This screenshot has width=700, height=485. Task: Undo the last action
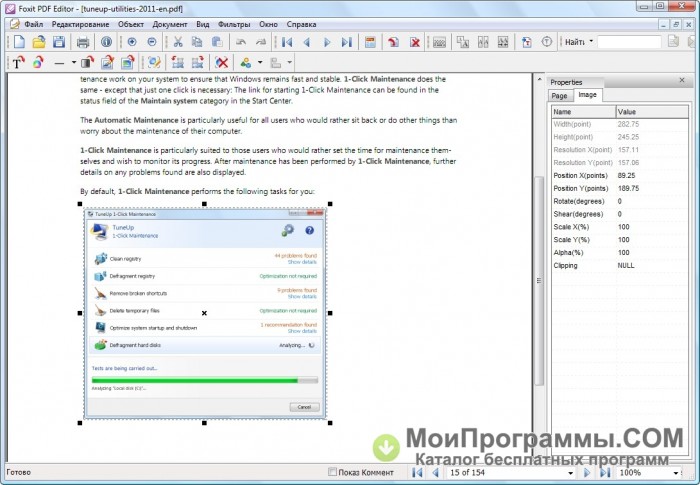pos(241,42)
